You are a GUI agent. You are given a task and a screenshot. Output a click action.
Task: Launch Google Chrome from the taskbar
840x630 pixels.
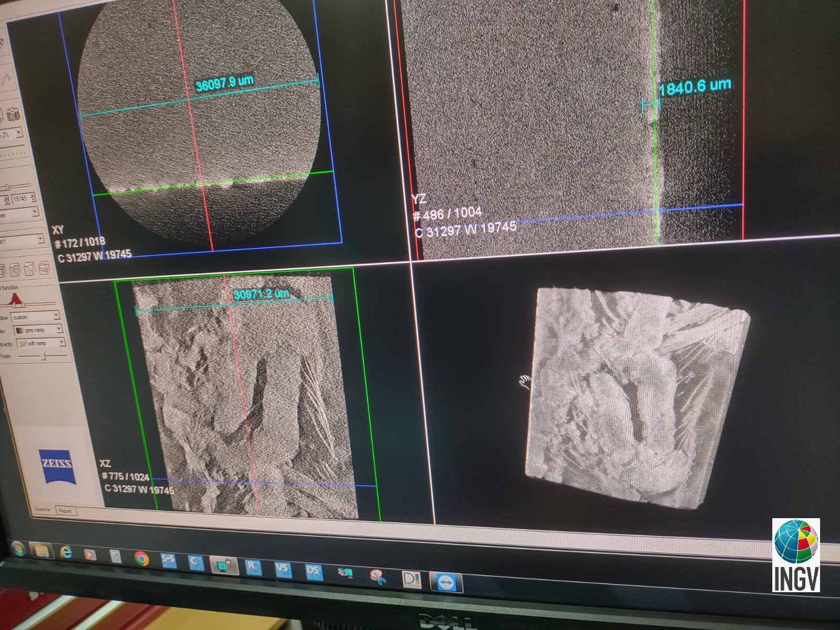click(141, 559)
